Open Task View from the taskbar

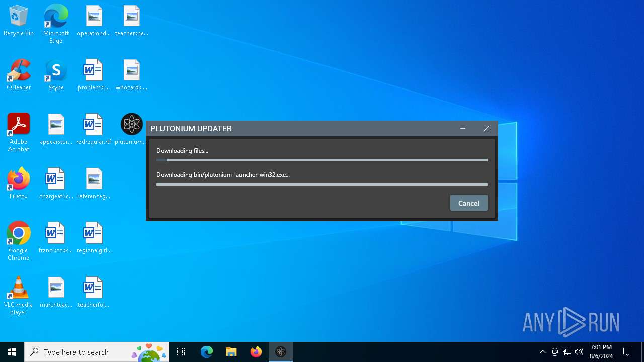[x=181, y=352]
